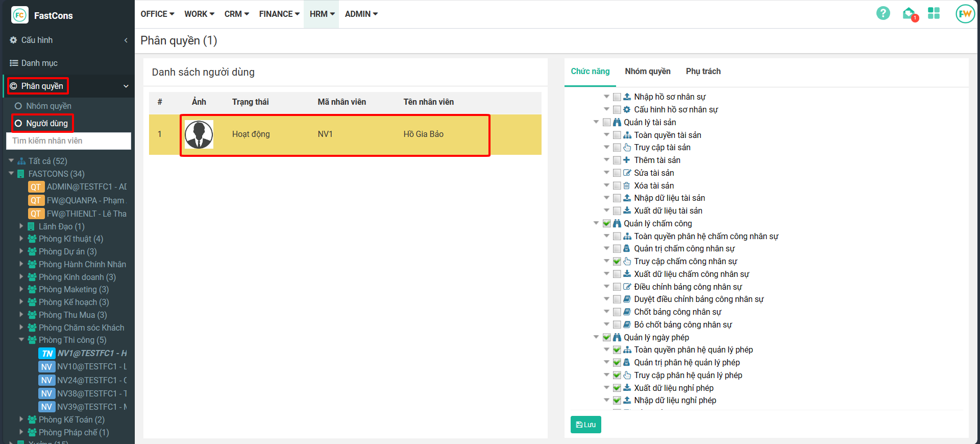Click the Tìm kiếm nhân viên search field
The image size is (980, 444).
tap(68, 141)
